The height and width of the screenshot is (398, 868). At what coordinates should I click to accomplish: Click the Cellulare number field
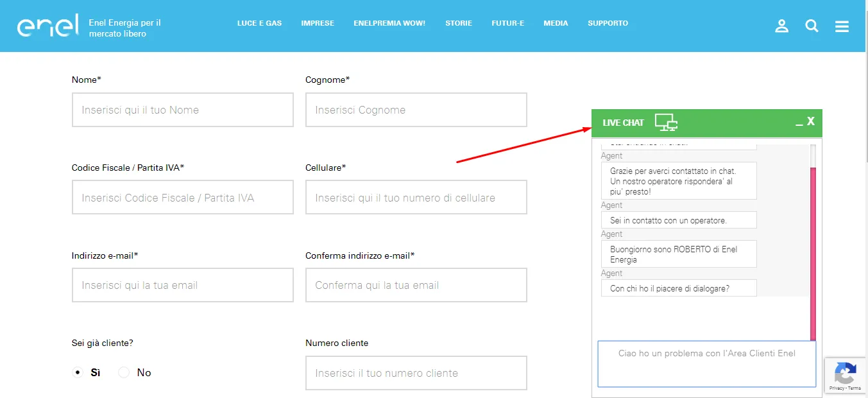click(x=416, y=197)
